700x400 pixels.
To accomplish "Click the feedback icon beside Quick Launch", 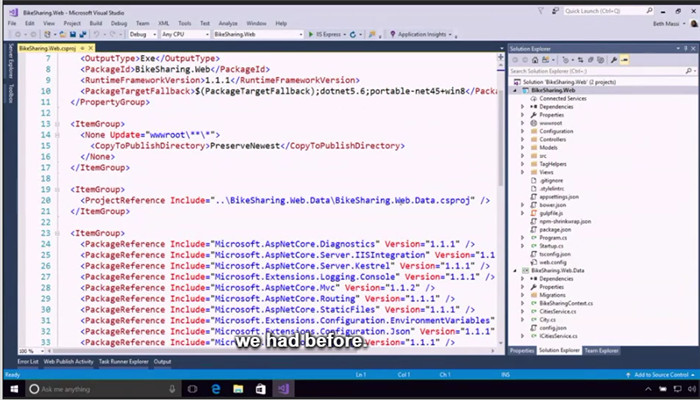I will 555,11.
